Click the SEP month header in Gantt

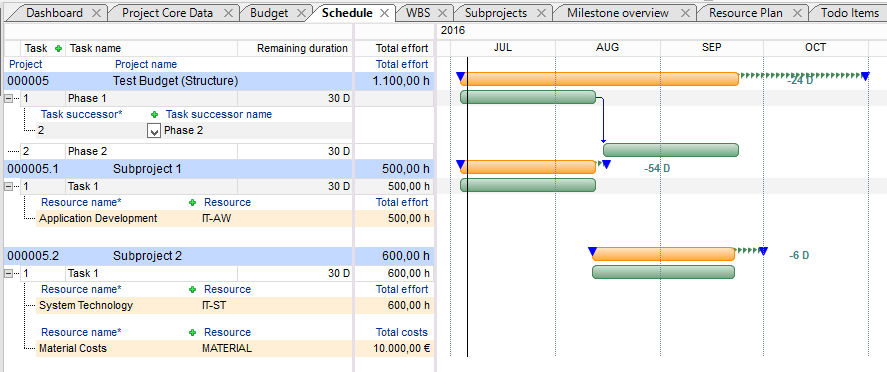tap(712, 47)
